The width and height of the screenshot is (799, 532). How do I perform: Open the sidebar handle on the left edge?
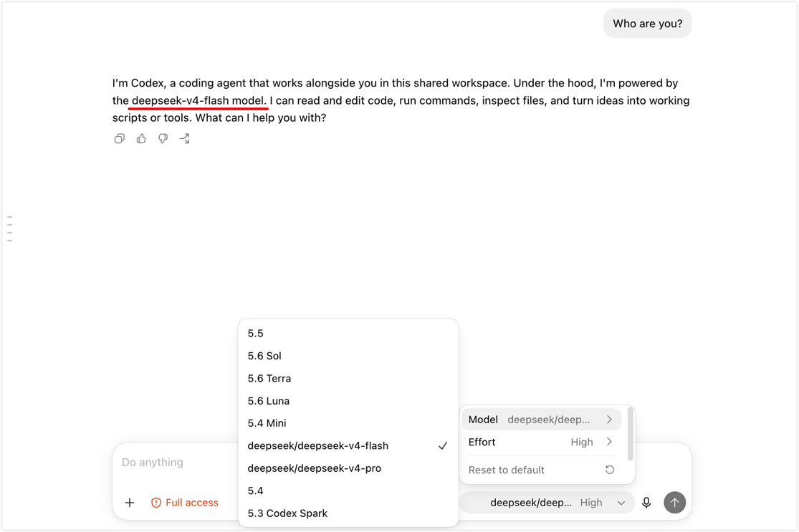click(10, 228)
